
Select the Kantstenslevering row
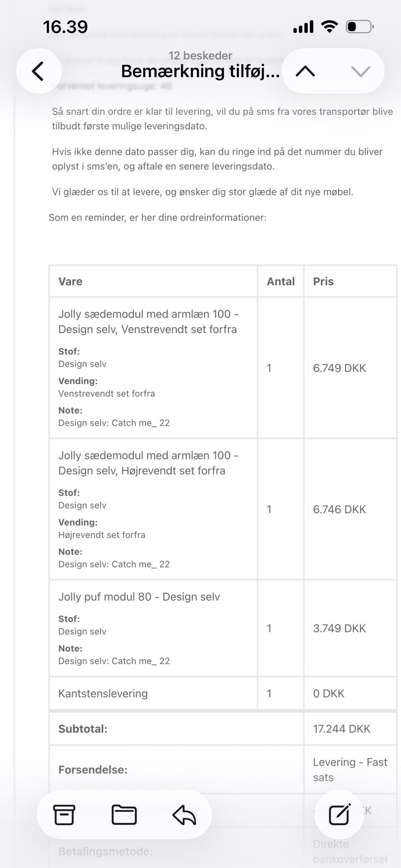click(x=223, y=694)
